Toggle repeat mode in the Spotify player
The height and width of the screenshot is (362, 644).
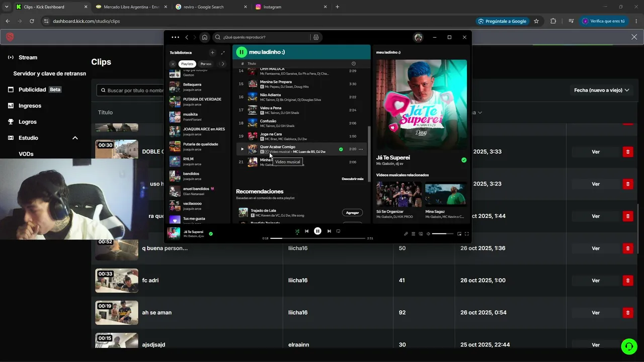[x=338, y=231]
